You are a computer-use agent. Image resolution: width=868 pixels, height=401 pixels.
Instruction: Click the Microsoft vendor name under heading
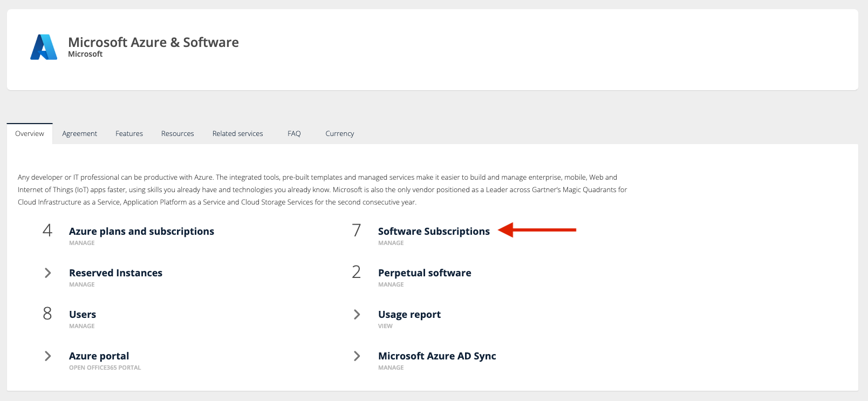click(85, 55)
